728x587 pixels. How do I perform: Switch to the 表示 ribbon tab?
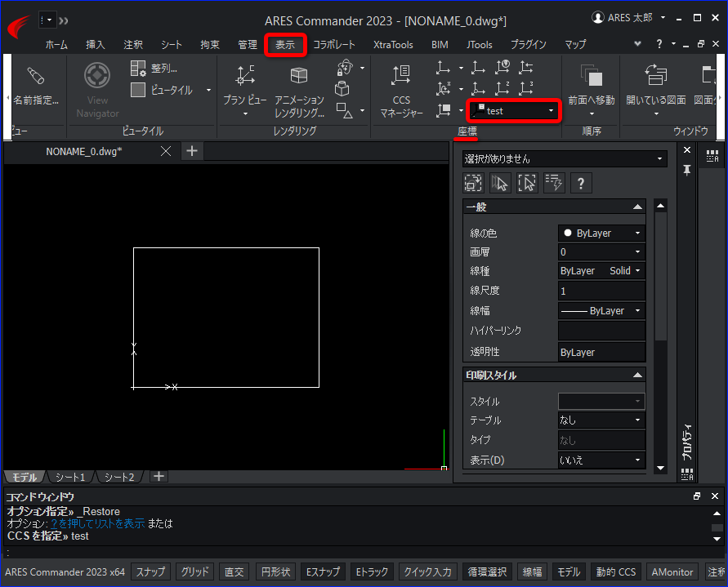285,45
